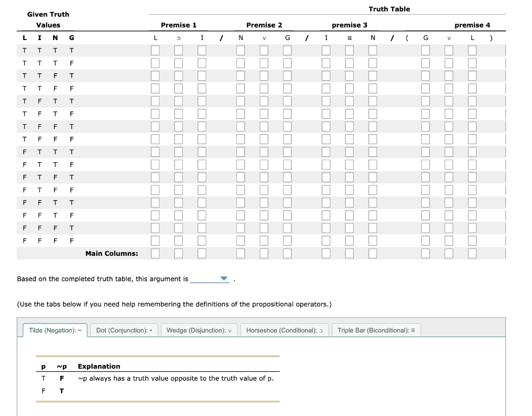
Task: Check the I checkbox in the Premise 1 Main Columns row
Action: click(x=202, y=253)
